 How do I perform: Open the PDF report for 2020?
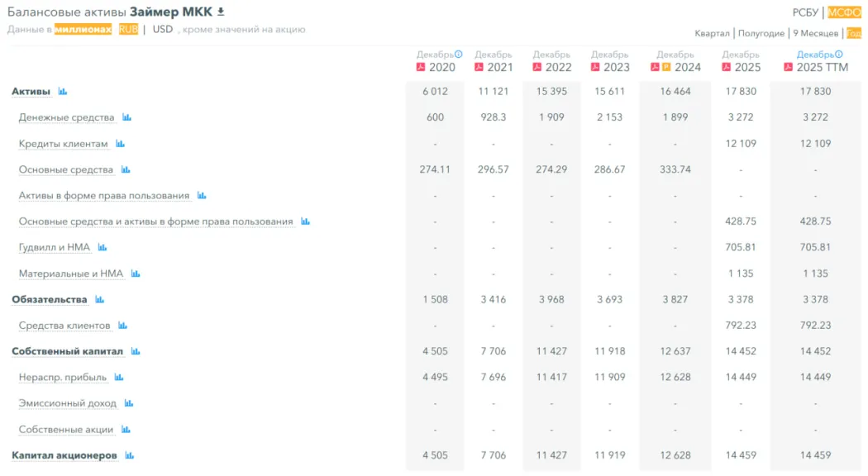click(x=421, y=68)
